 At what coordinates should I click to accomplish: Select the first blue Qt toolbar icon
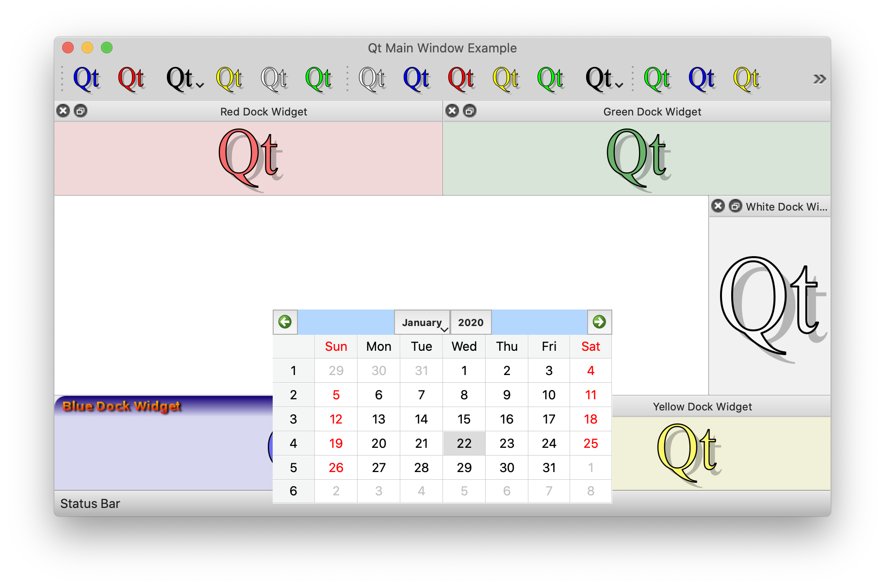(x=86, y=79)
